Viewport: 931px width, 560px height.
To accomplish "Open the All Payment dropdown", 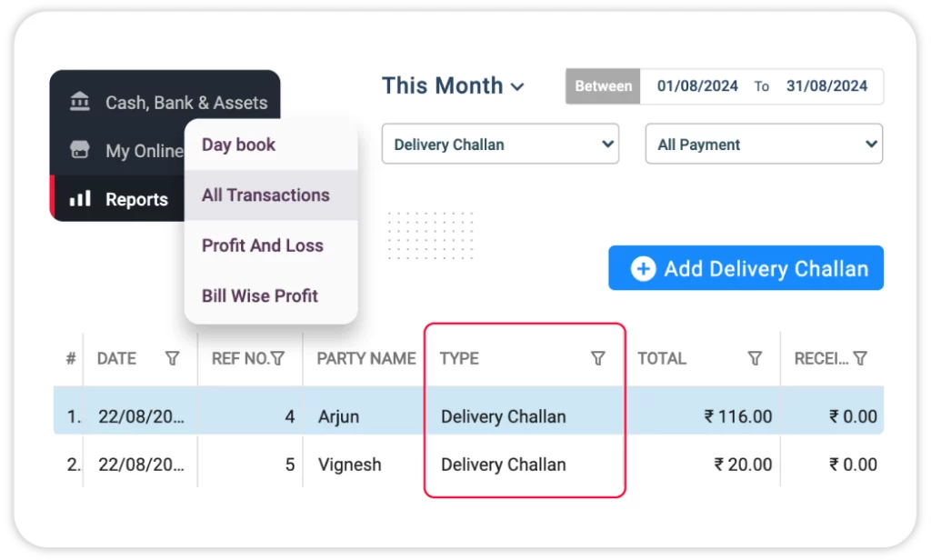I will [763, 145].
